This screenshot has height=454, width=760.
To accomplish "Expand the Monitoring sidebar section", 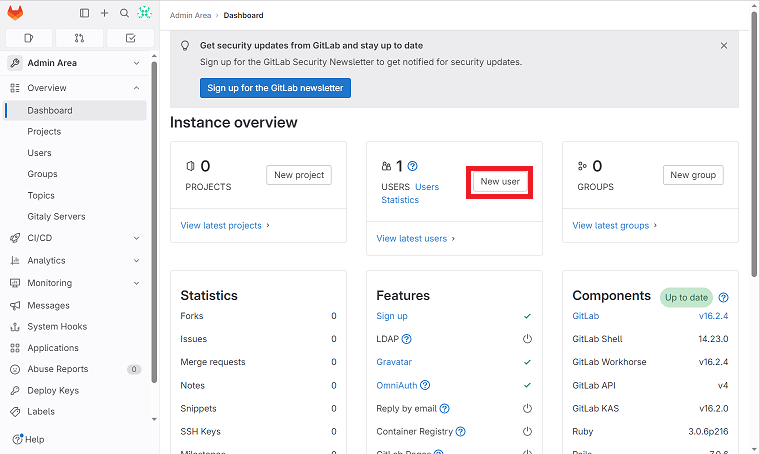I will coord(137,283).
